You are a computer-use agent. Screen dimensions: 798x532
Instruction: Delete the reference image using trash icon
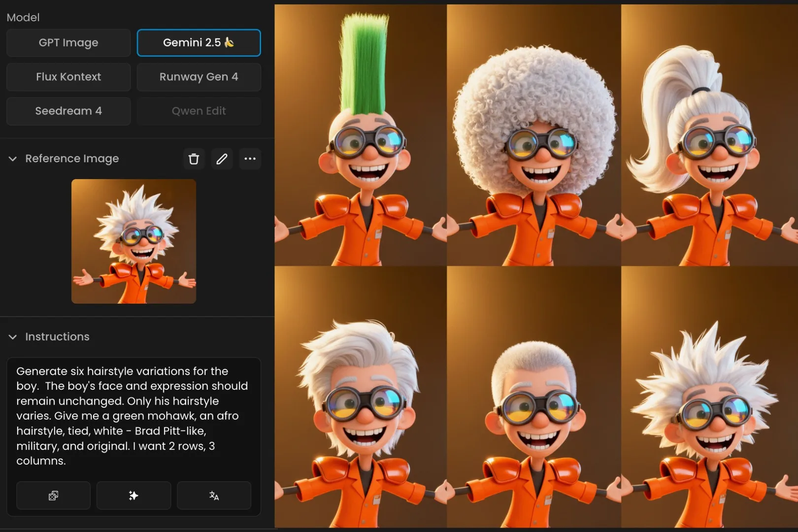point(194,159)
